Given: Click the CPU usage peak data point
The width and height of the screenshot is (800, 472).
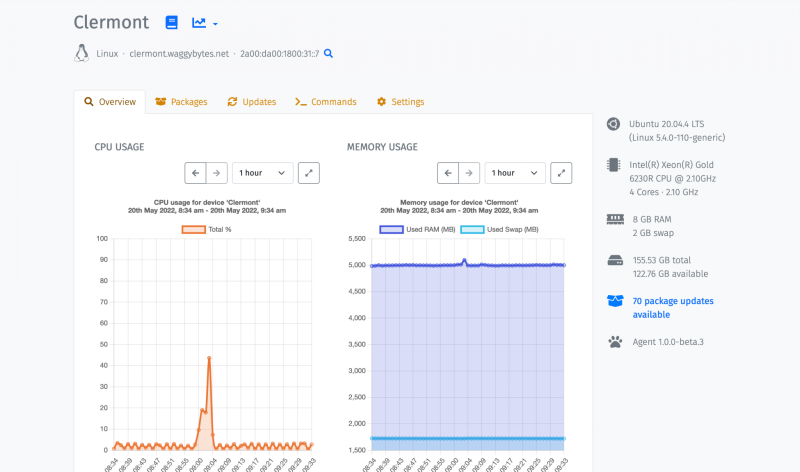Looking at the screenshot, I should pyautogui.click(x=209, y=358).
